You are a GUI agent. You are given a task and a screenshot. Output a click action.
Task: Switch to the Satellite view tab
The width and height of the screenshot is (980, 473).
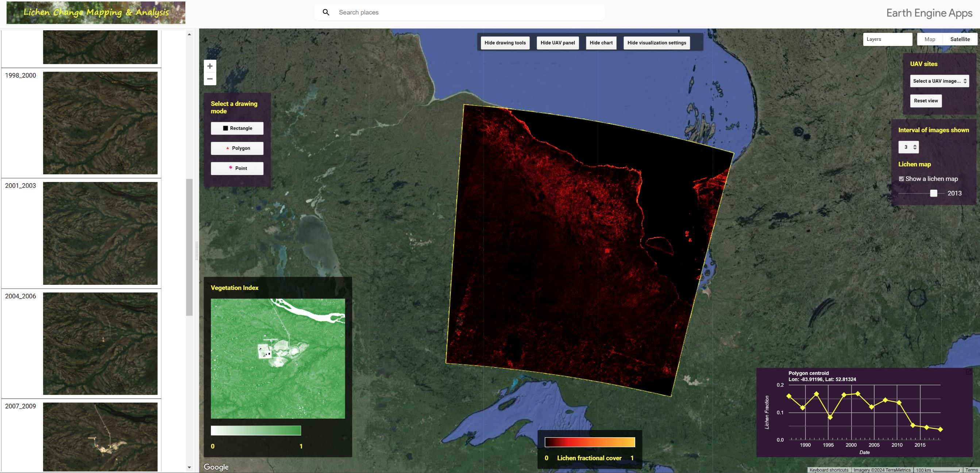(x=960, y=39)
